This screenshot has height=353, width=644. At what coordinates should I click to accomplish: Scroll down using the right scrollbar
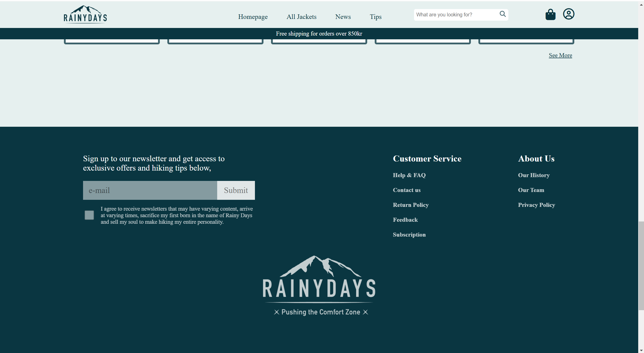coord(641,350)
